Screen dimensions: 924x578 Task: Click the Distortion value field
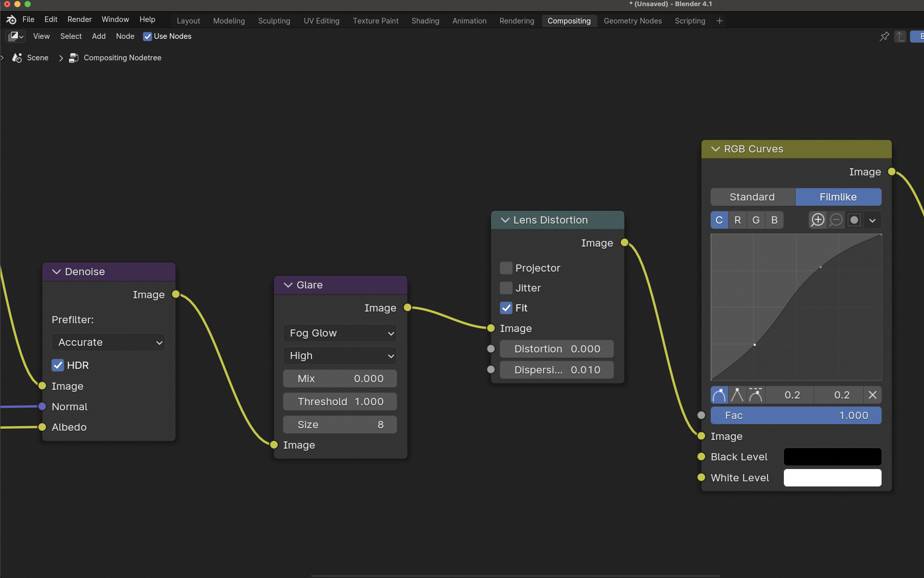[557, 349]
